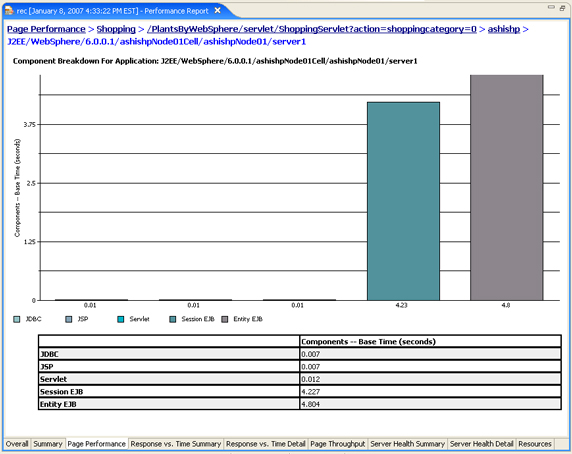The height and width of the screenshot is (454, 572).
Task: Click the 4.8 bar value label
Action: tap(506, 305)
